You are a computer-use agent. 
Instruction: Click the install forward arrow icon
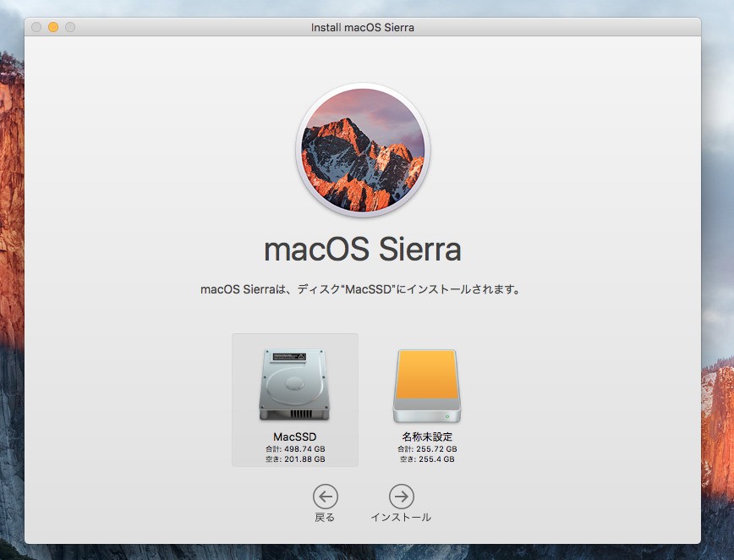pos(401,497)
